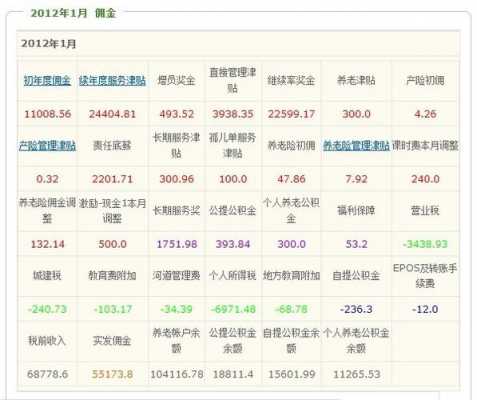Click the 11008.56 commission value

[47, 114]
